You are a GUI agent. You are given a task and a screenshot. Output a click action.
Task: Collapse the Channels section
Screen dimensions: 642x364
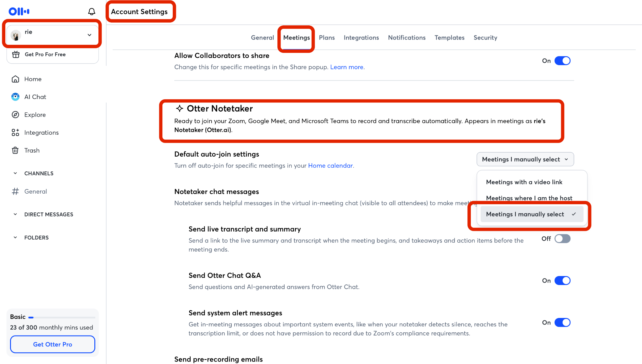coord(15,173)
